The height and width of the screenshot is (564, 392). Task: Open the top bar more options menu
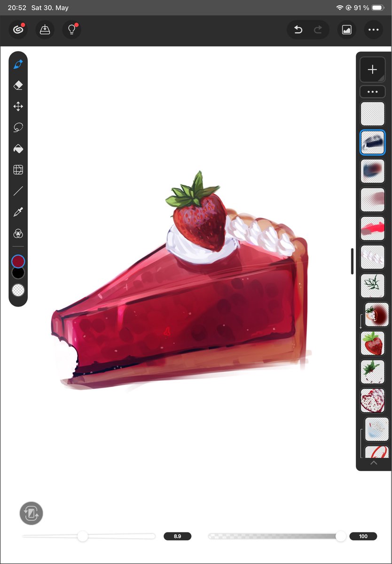click(x=373, y=30)
